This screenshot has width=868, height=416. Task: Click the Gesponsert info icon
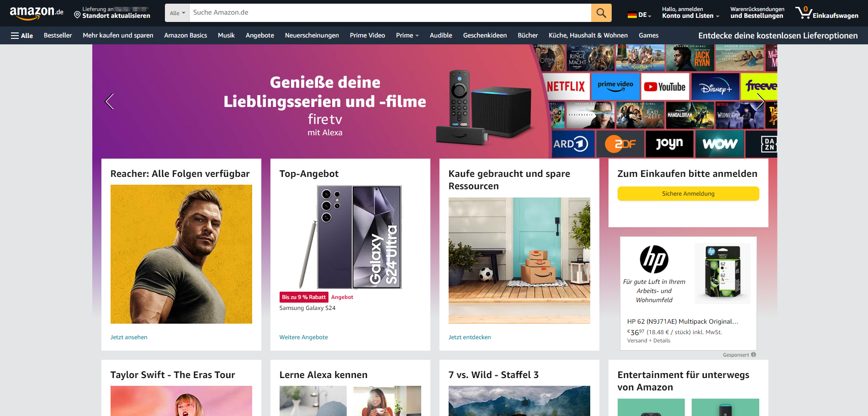coord(753,355)
